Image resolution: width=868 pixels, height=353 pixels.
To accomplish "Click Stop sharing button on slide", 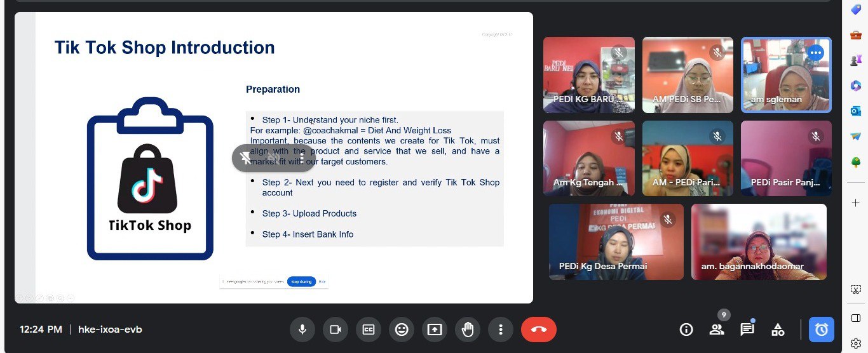I will (x=301, y=281).
